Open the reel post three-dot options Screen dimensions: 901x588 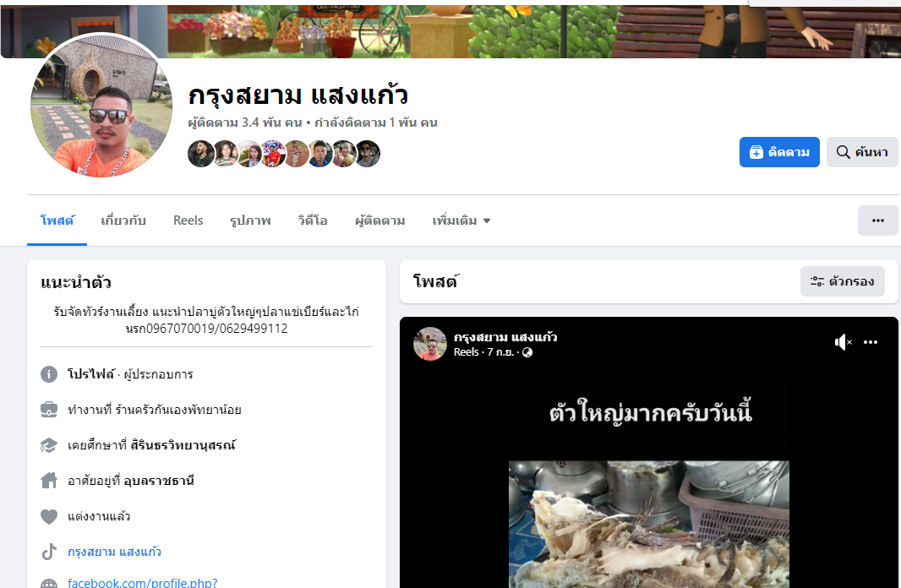871,342
